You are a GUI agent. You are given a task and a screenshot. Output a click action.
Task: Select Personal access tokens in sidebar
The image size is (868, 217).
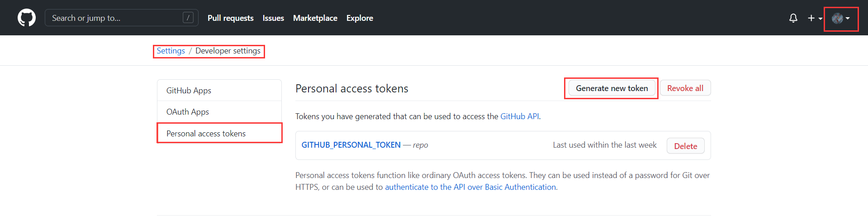pos(206,134)
